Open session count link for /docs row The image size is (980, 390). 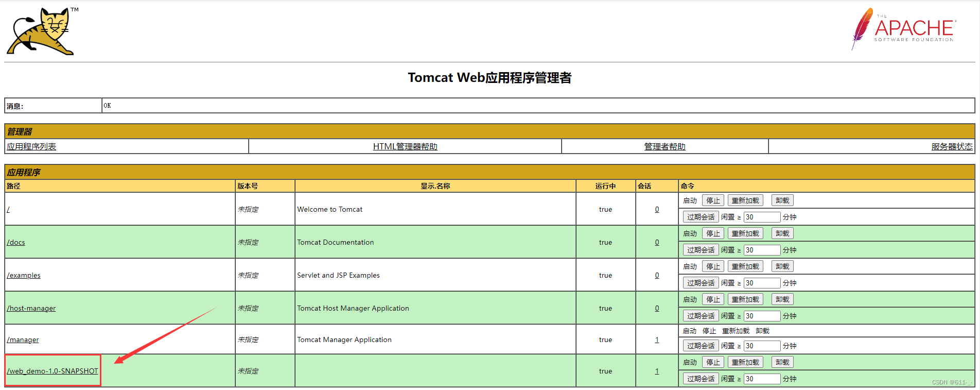657,242
